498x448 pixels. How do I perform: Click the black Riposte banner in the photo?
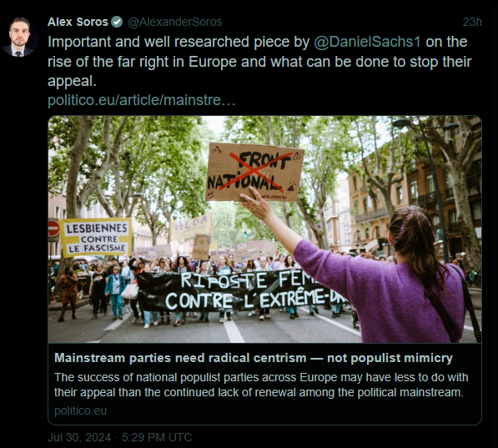[242, 290]
